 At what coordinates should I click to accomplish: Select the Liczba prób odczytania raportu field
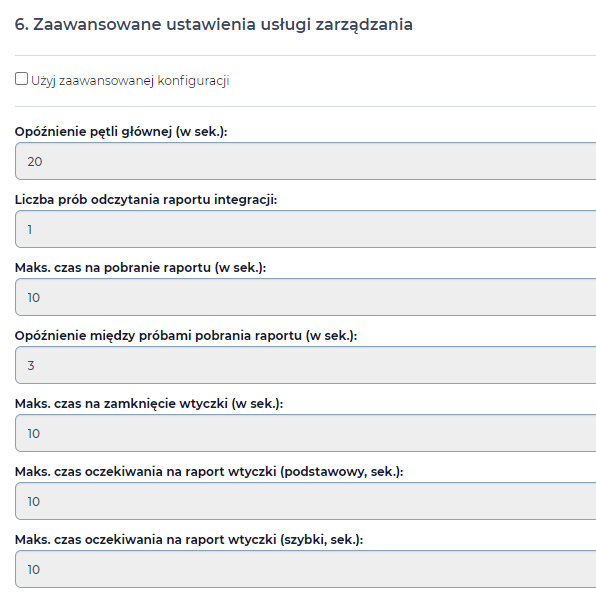(x=306, y=229)
